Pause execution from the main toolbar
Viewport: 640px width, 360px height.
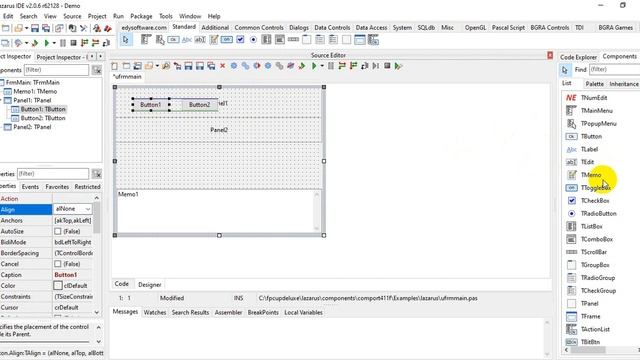pyautogui.click(x=63, y=43)
